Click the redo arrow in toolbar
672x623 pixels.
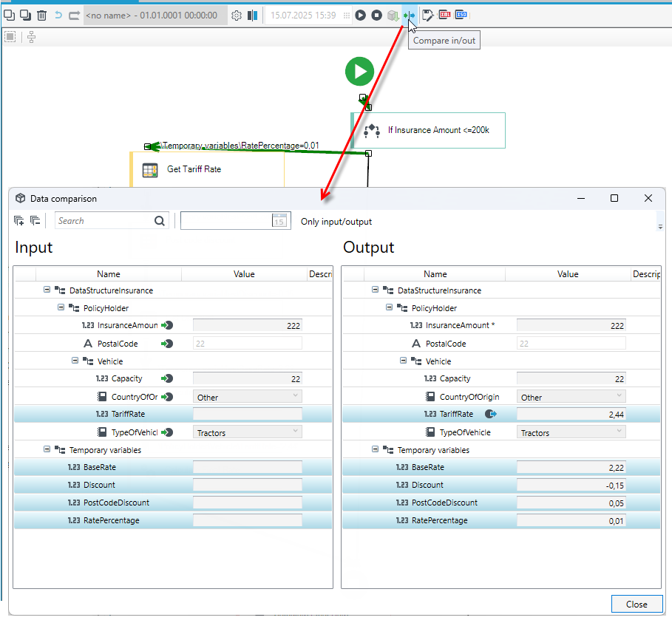[75, 16]
